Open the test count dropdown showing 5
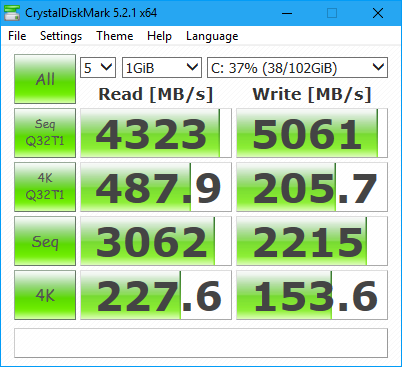Image resolution: width=402 pixels, height=367 pixels. pyautogui.click(x=98, y=68)
